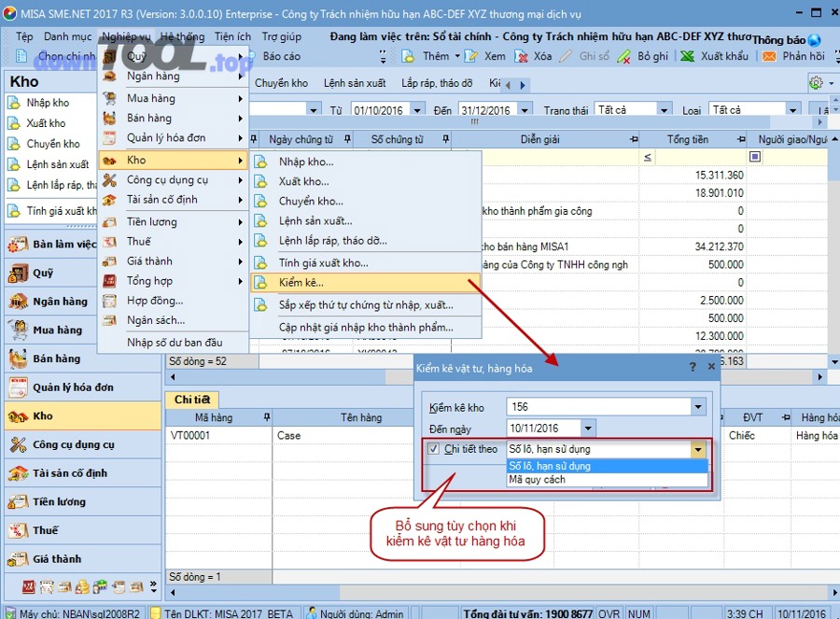Switch to the Chi tiết tab
This screenshot has height=619, width=840.
[191, 401]
